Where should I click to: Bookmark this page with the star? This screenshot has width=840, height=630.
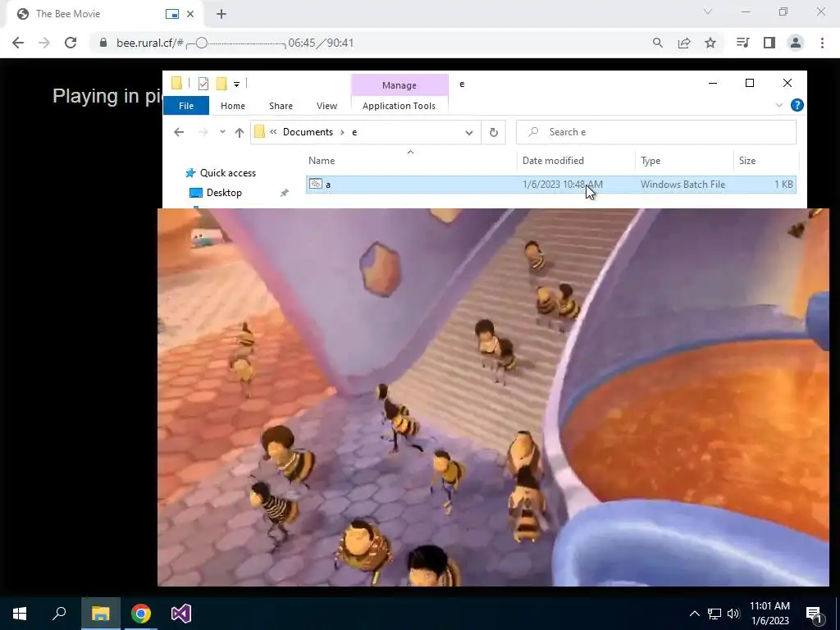click(710, 43)
